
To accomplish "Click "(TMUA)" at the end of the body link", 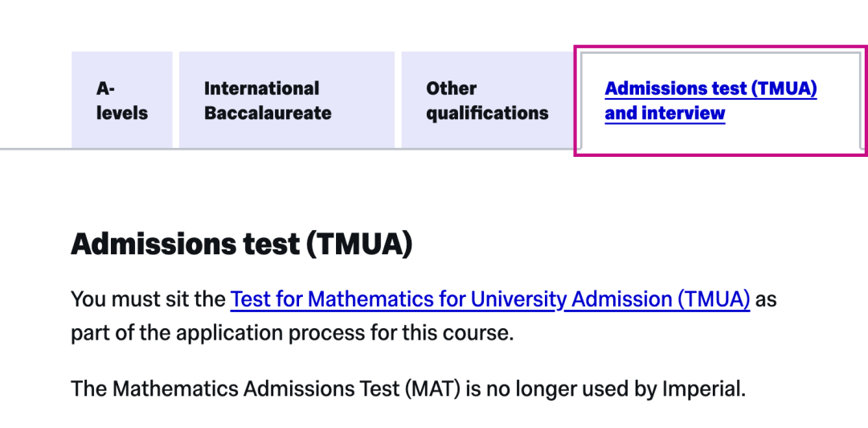I will pyautogui.click(x=714, y=299).
